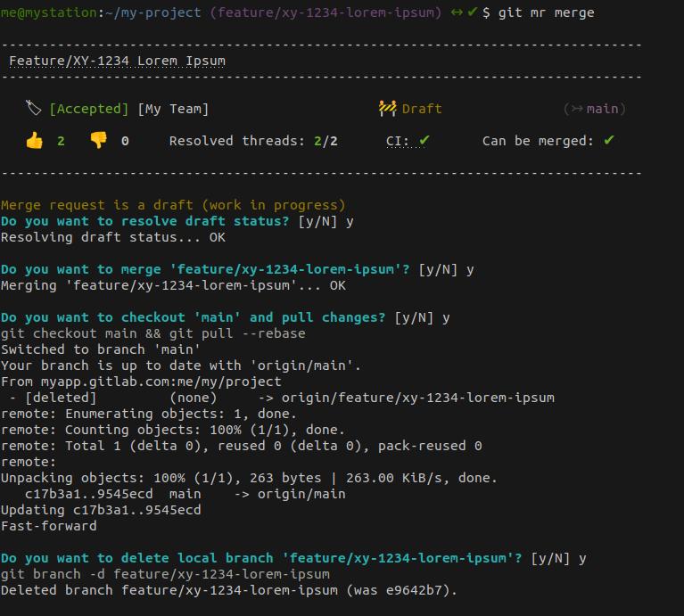Click the orange Draft status text

pyautogui.click(x=422, y=109)
